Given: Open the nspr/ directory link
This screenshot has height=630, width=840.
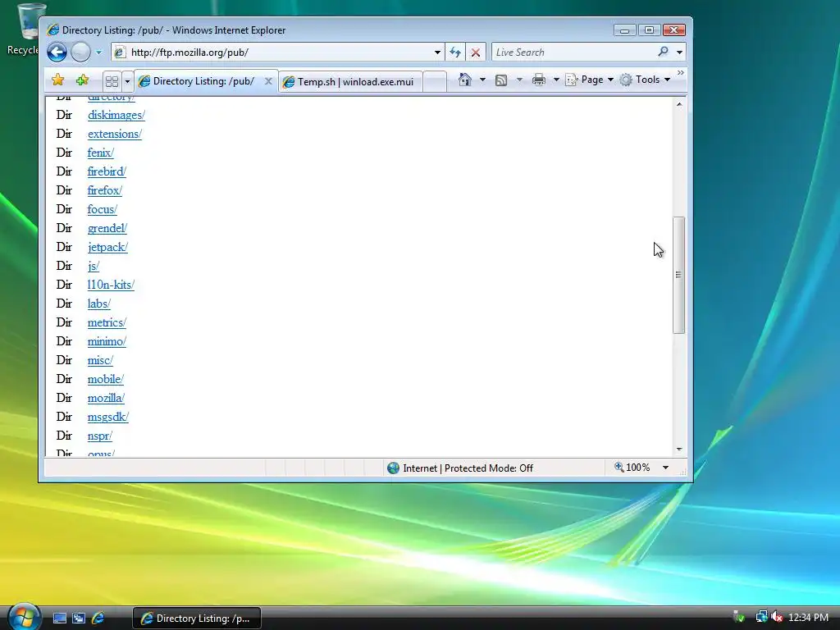Looking at the screenshot, I should (x=99, y=436).
